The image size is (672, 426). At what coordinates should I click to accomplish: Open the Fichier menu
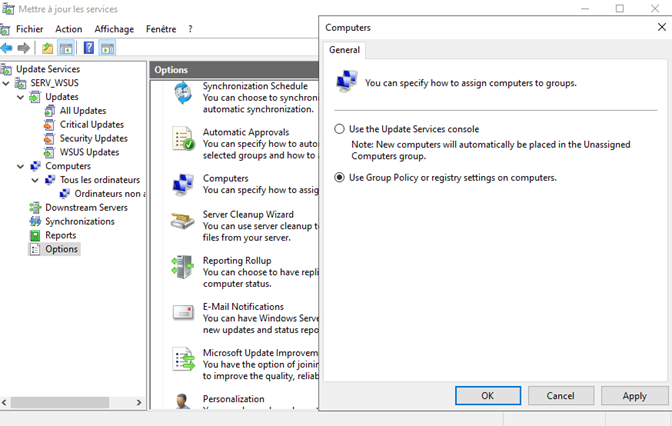click(30, 29)
